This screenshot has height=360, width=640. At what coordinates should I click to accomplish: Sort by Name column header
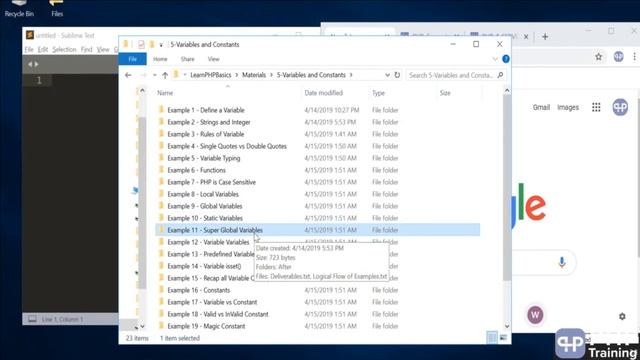(165, 93)
